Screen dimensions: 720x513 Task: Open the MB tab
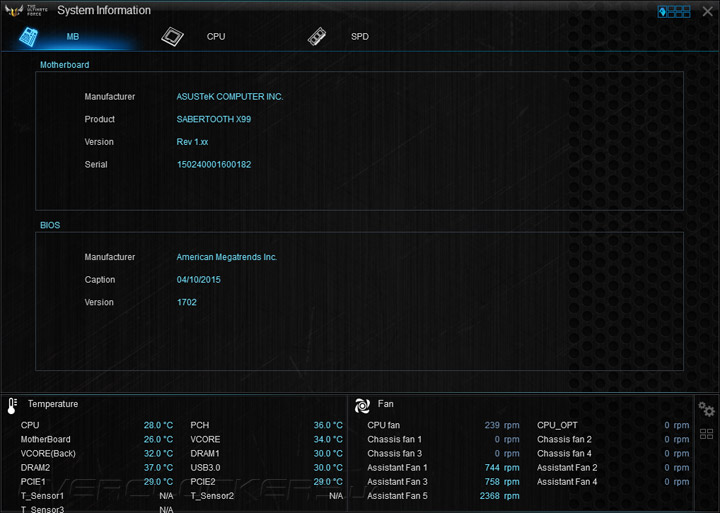pyautogui.click(x=73, y=37)
